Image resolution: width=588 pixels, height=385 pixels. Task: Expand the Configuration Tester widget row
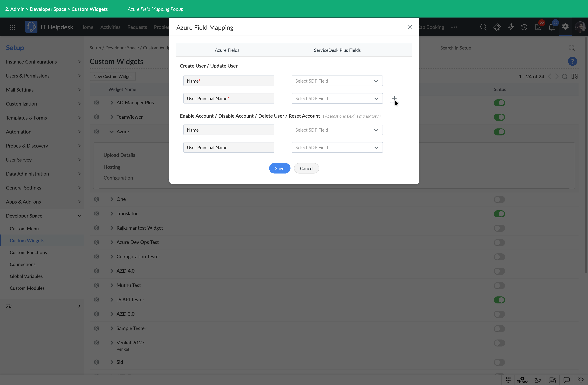pyautogui.click(x=112, y=257)
